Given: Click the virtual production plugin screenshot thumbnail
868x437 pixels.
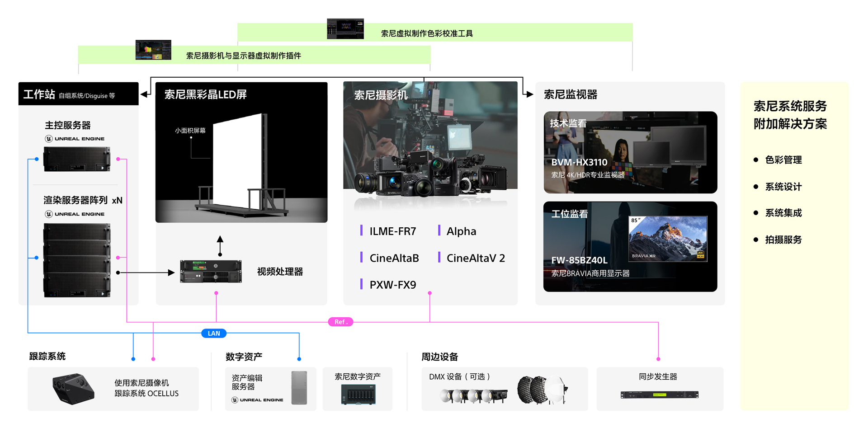Looking at the screenshot, I should point(153,50).
